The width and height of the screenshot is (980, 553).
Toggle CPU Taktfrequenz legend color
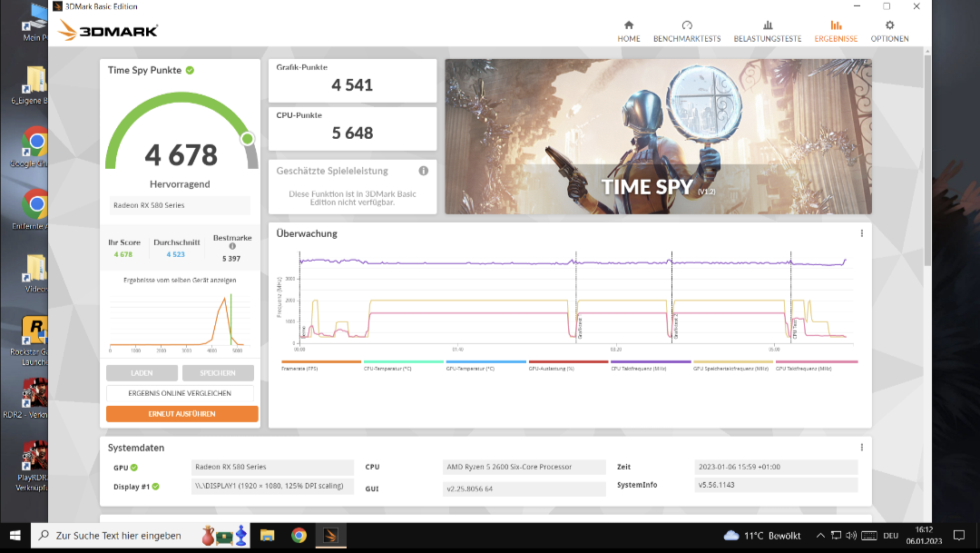tap(651, 361)
